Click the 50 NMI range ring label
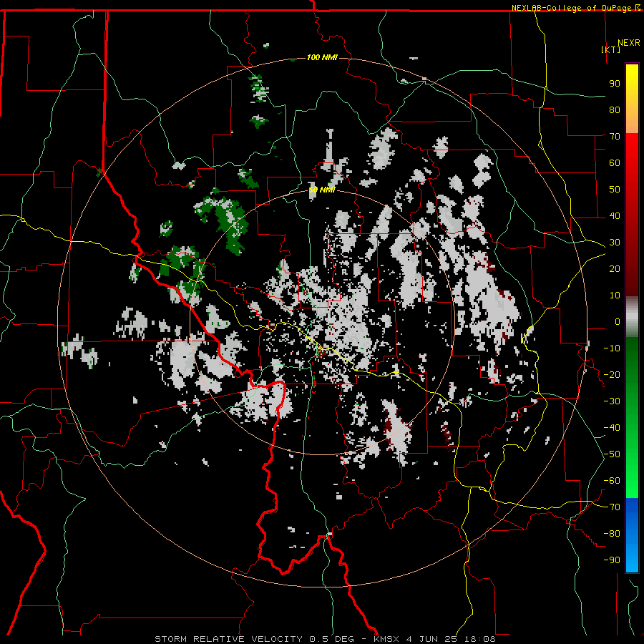Viewport: 644px width, 644px height. [x=322, y=190]
